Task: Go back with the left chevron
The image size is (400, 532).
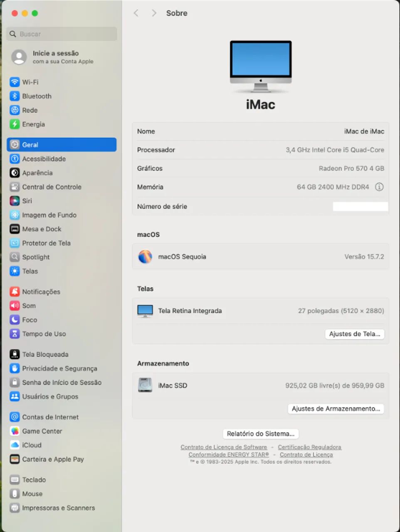Action: pos(136,13)
